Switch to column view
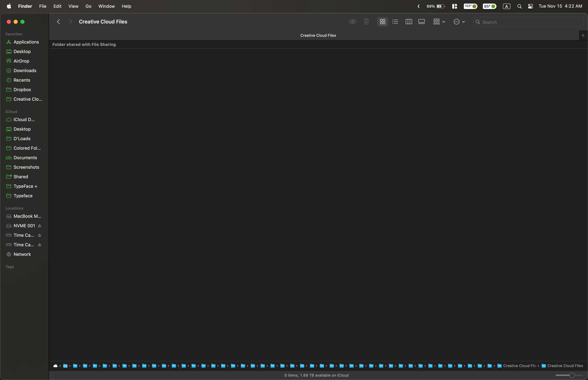 click(409, 22)
